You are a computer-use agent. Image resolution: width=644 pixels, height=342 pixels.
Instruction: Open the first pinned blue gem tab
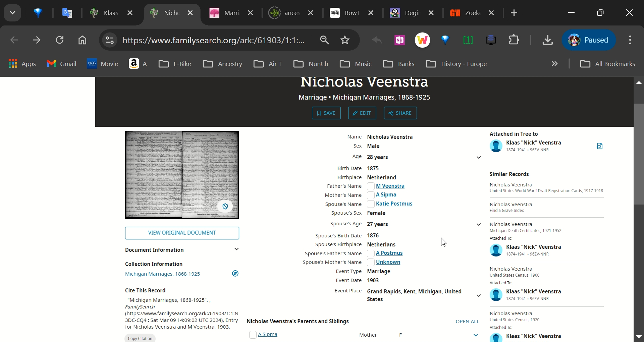(38, 13)
